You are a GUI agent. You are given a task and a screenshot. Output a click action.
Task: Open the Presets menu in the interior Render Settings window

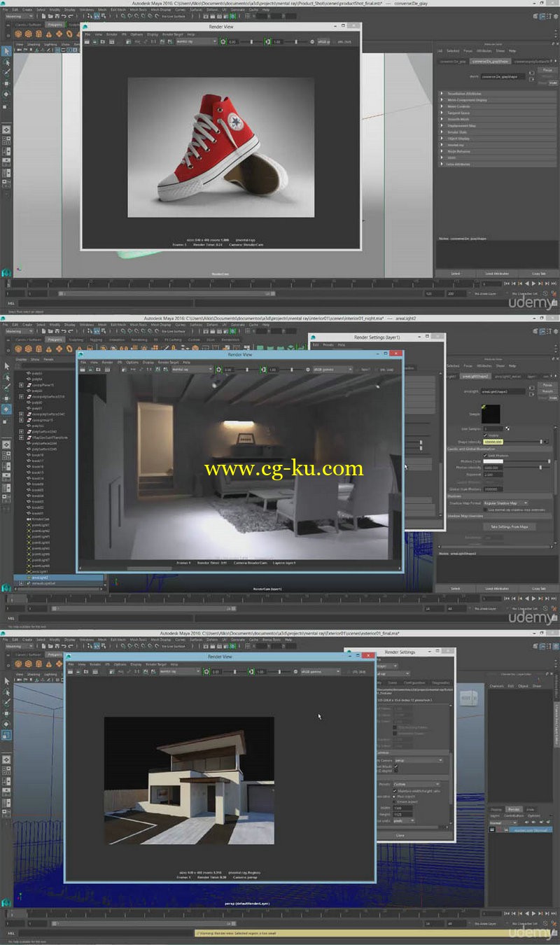tap(328, 344)
